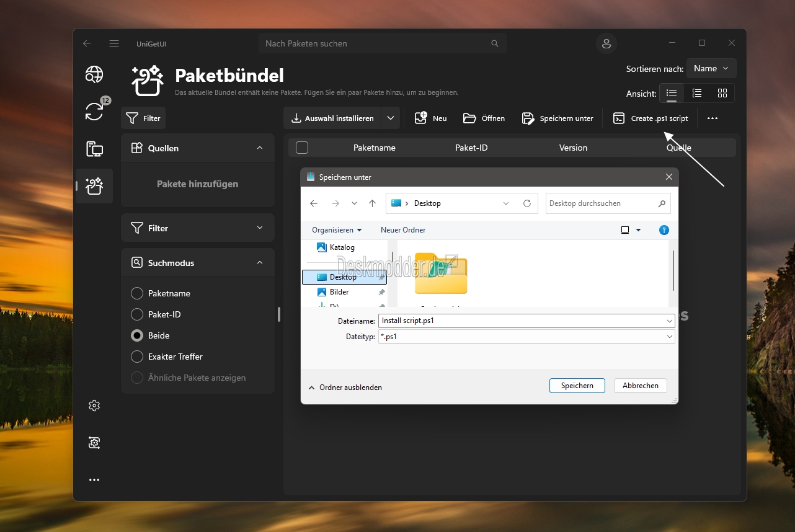
Task: Select the folder thumbnail in file list
Action: click(441, 273)
